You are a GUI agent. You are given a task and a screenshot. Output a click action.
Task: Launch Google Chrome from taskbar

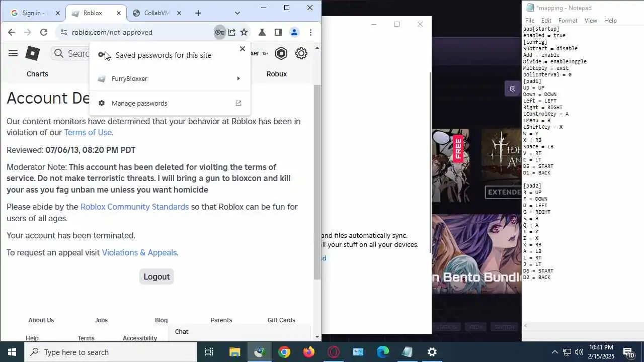(x=284, y=352)
